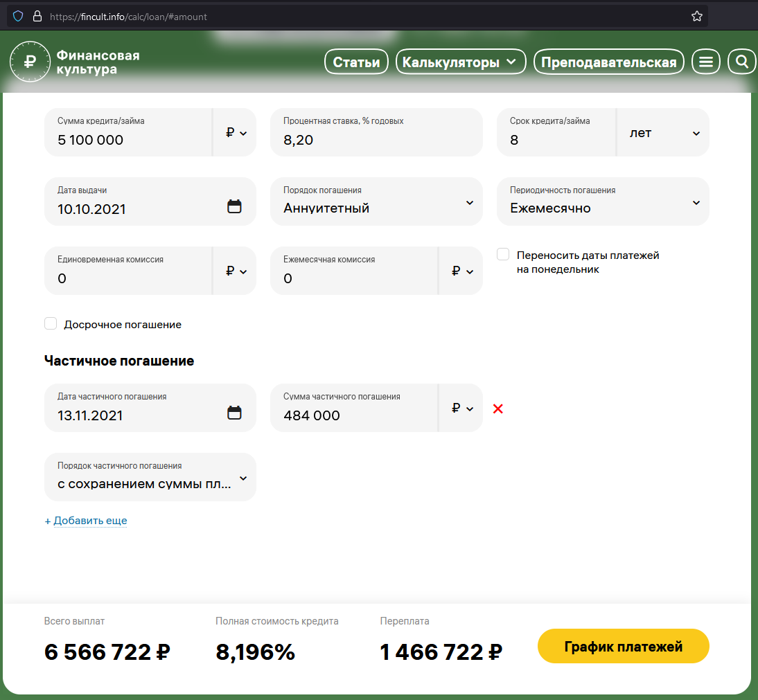The width and height of the screenshot is (758, 700).
Task: Expand Порядок частичного погашения dropdown
Action: pos(150,477)
